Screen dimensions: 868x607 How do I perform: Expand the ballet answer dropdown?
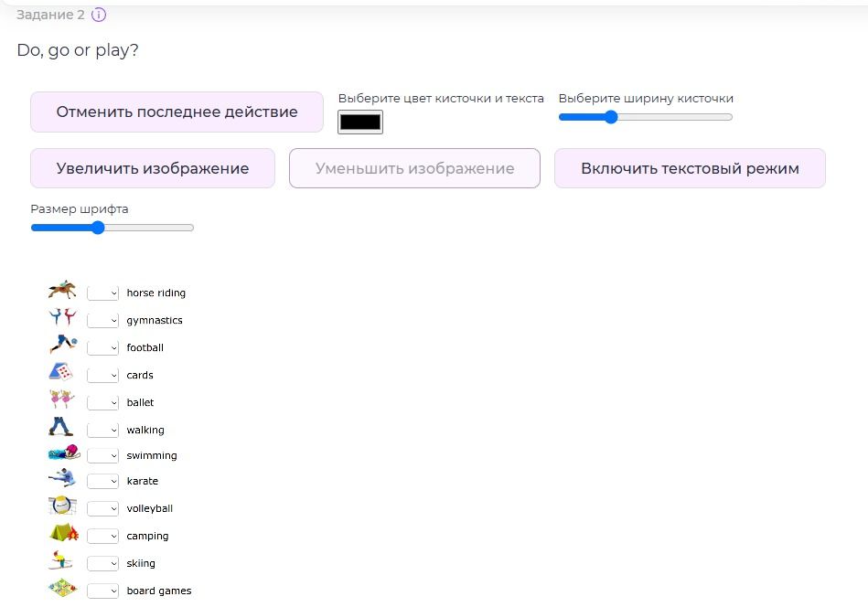tap(103, 402)
